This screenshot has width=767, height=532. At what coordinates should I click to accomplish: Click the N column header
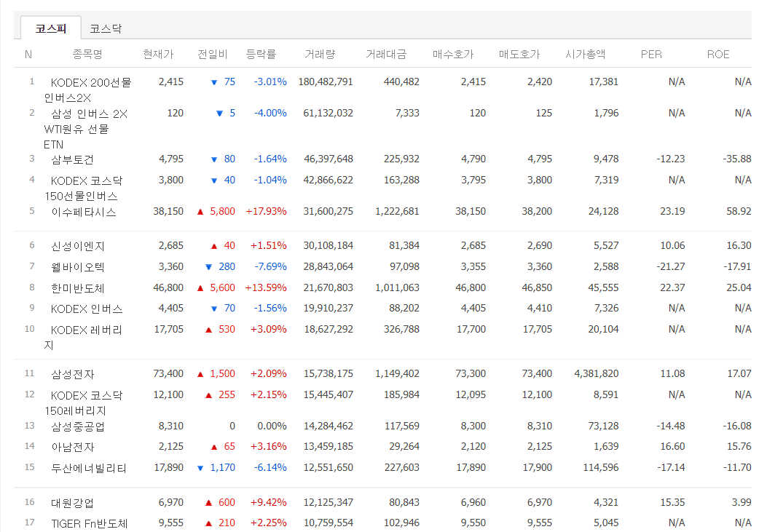coord(28,55)
